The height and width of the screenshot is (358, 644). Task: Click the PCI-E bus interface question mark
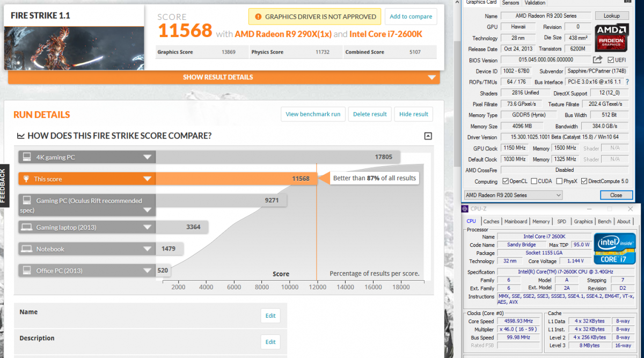click(x=627, y=82)
